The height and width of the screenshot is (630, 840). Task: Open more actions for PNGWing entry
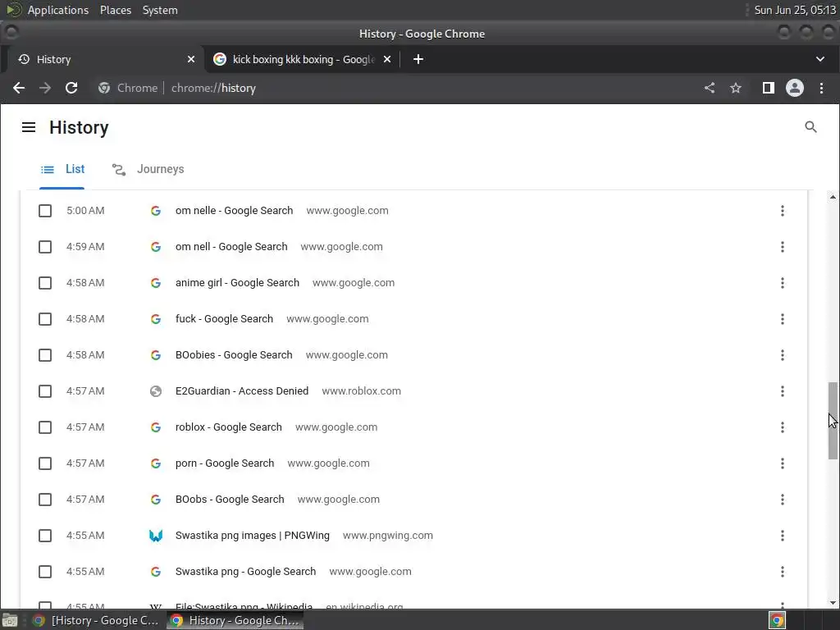coord(782,535)
